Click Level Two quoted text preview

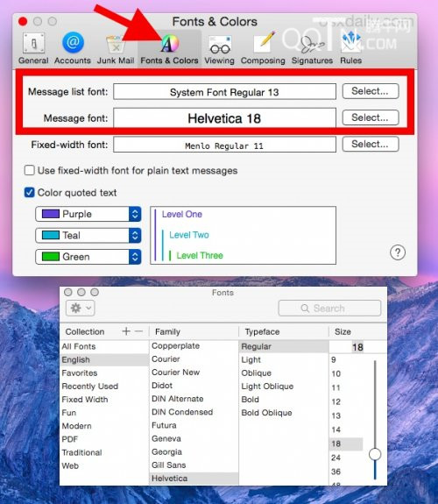189,235
